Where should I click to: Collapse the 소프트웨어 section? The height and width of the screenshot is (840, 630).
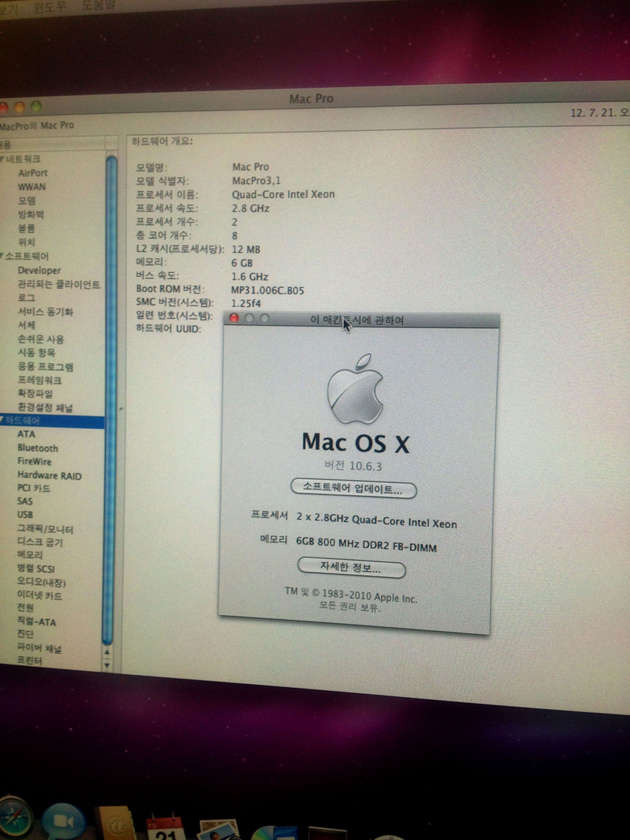click(3, 256)
